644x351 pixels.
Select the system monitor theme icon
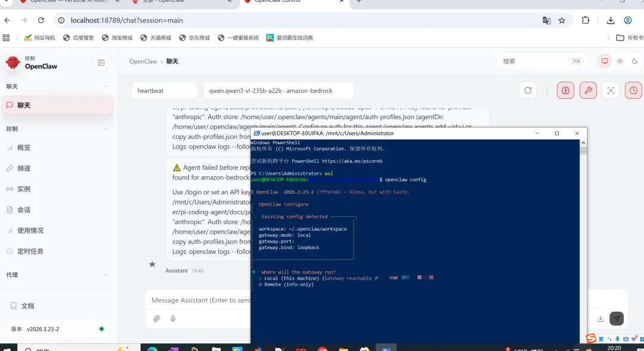coord(605,61)
